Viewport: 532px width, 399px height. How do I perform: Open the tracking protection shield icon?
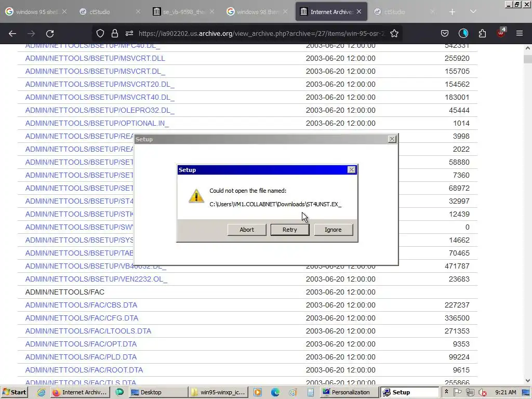point(100,34)
